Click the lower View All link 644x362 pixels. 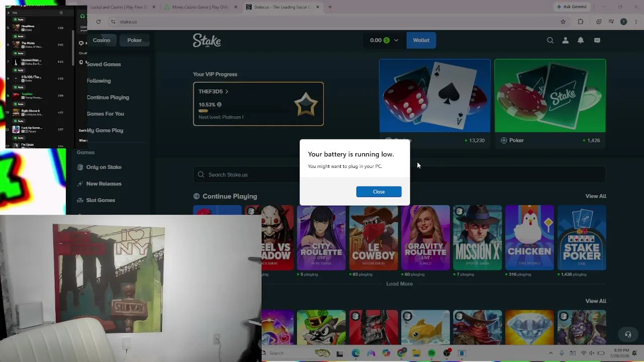(596, 301)
